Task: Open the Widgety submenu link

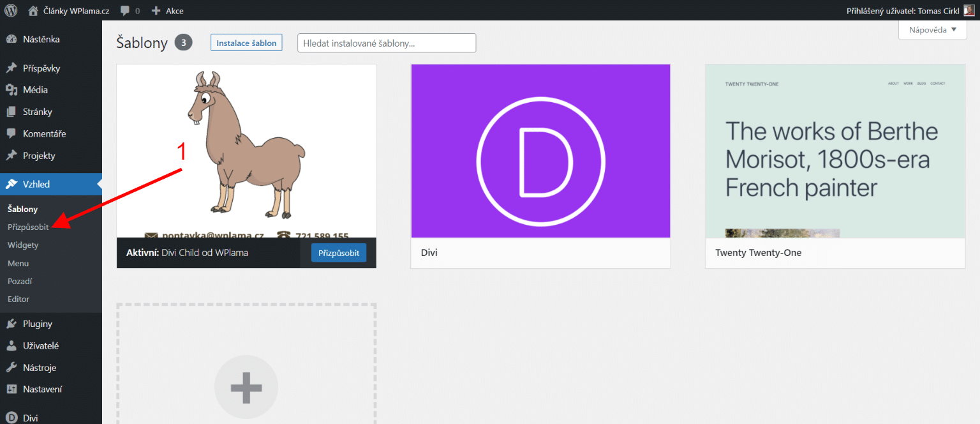Action: point(23,245)
